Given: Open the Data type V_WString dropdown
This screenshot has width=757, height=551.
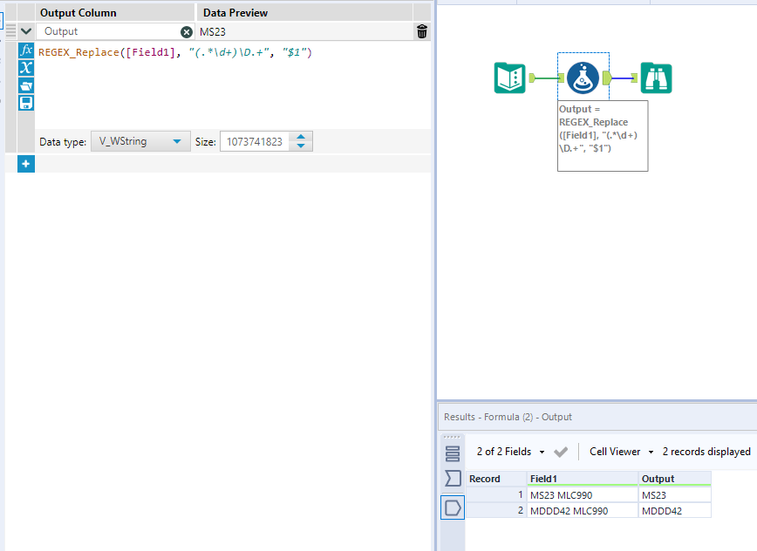Looking at the screenshot, I should [140, 141].
